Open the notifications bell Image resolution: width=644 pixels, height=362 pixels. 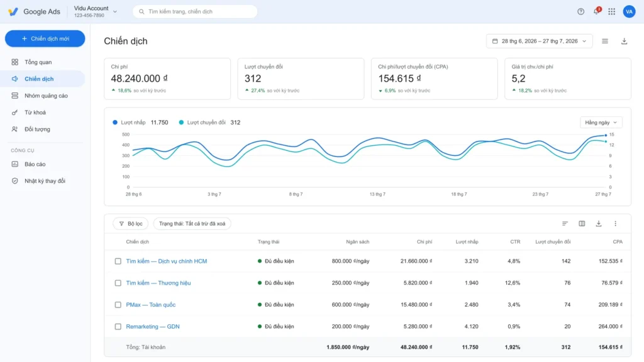[x=596, y=11]
